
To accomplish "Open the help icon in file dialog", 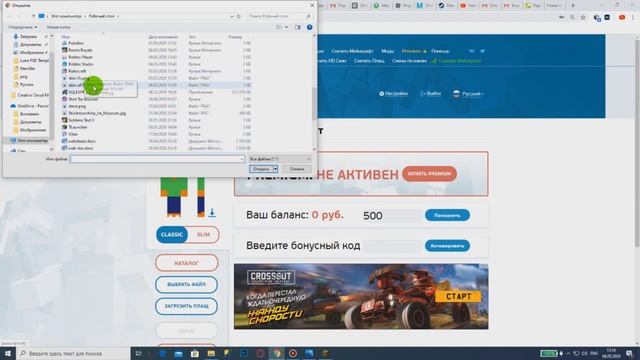I will [309, 27].
